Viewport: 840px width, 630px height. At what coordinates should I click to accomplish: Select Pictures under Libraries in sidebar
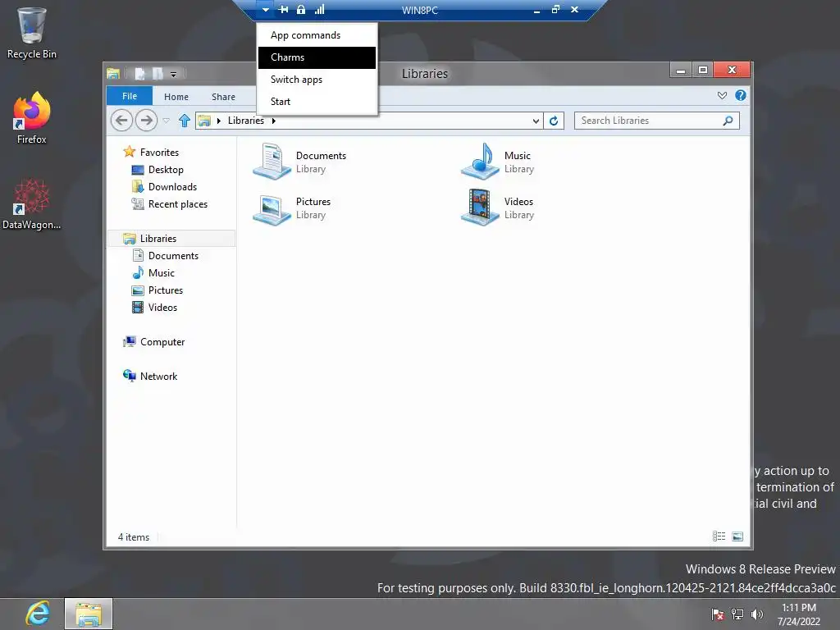[x=158, y=290]
